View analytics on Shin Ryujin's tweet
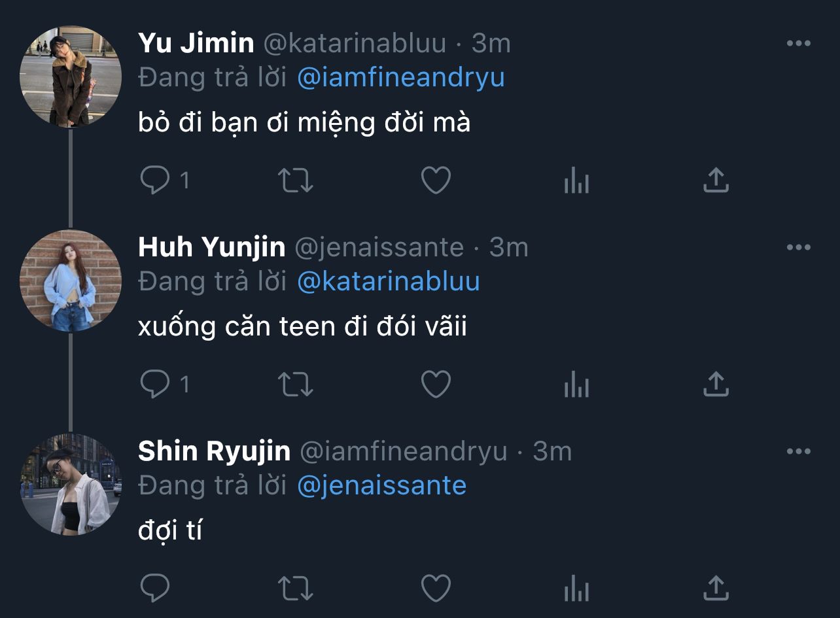 pyautogui.click(x=576, y=588)
